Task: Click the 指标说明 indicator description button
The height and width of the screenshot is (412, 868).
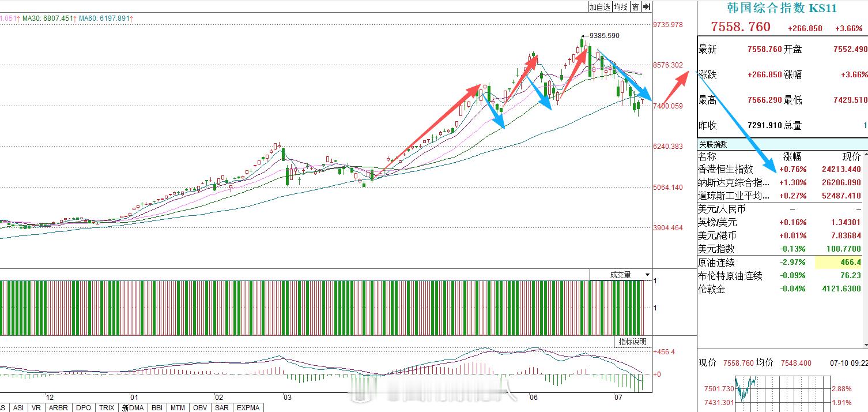Action: (633, 342)
